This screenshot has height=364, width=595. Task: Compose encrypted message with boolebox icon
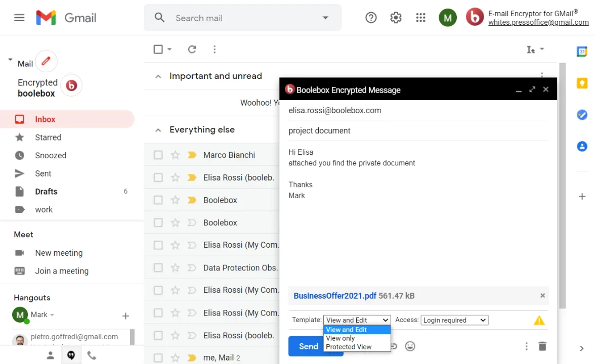71,86
